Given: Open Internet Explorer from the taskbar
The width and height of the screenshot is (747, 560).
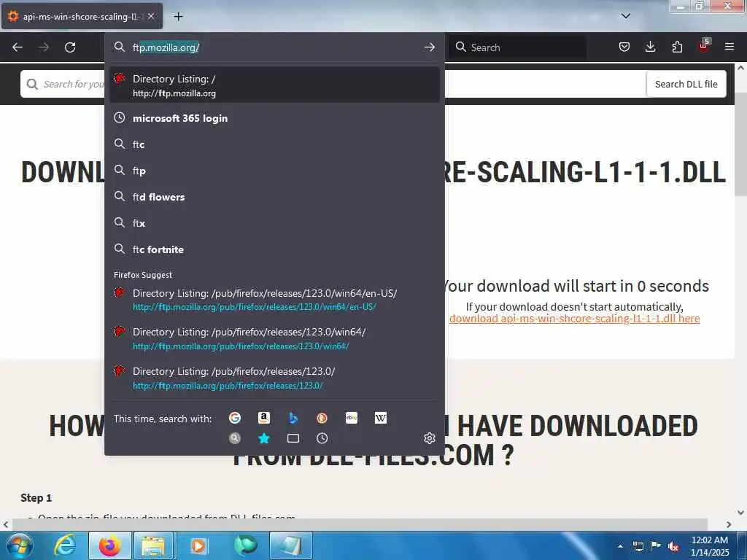Looking at the screenshot, I should pos(65,545).
